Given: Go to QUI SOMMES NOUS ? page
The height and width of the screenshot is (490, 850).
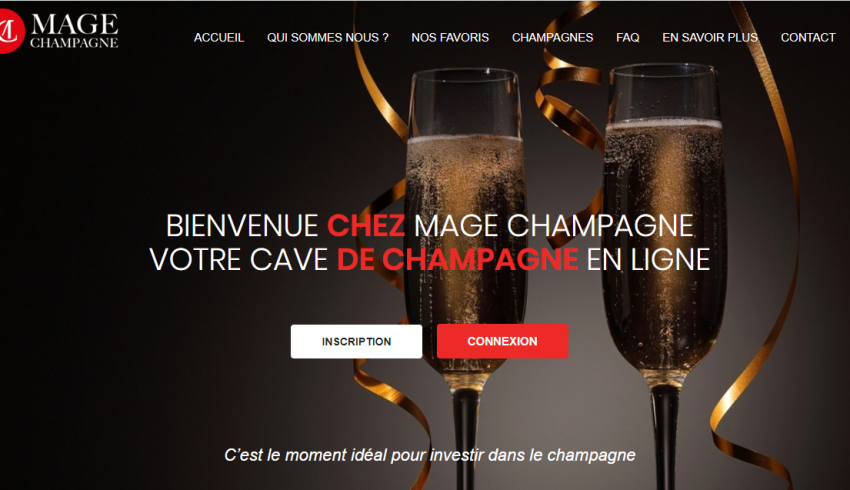Looking at the screenshot, I should tap(327, 37).
